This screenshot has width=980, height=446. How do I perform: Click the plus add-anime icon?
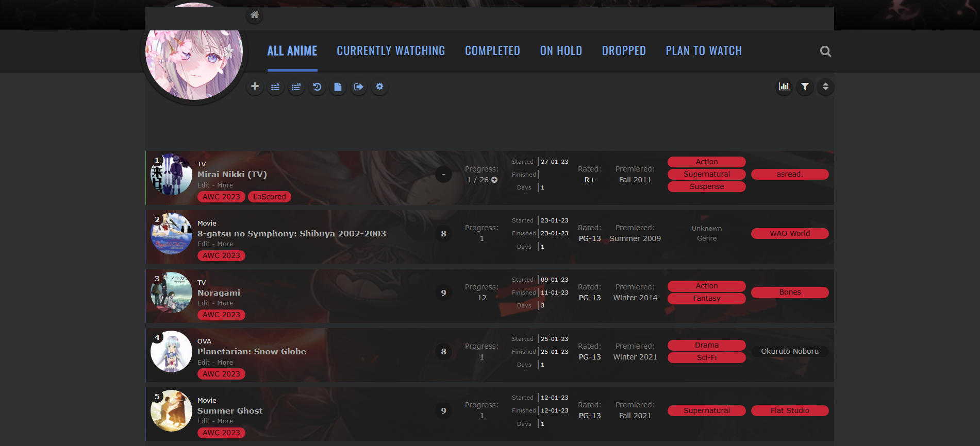255,87
